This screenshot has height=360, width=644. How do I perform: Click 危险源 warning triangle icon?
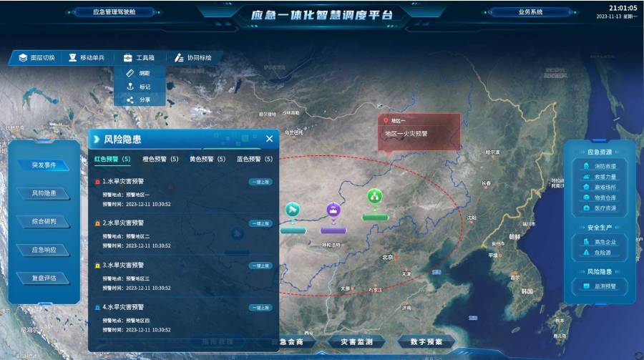[x=587, y=253]
